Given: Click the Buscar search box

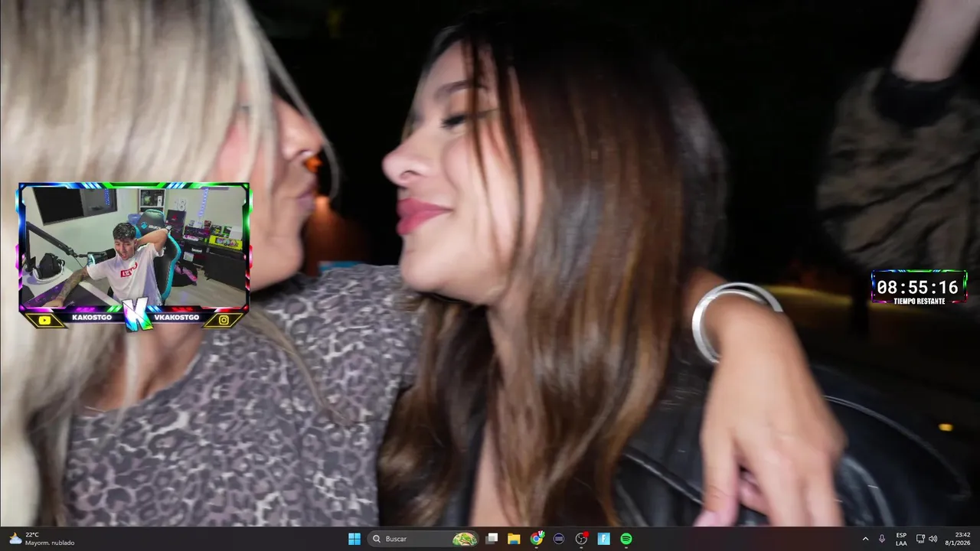Looking at the screenshot, I should (423, 539).
